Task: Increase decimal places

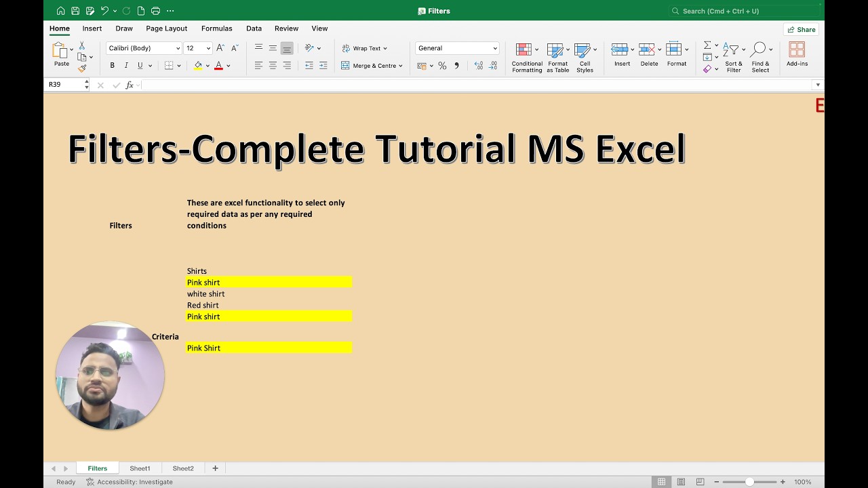Action: pyautogui.click(x=479, y=66)
